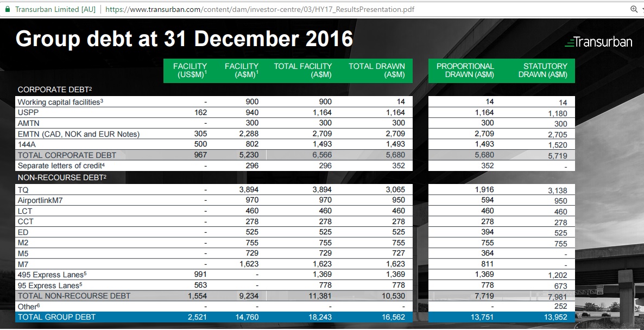This screenshot has width=644, height=330.
Task: Click the 'LCT' row label
Action: point(25,211)
